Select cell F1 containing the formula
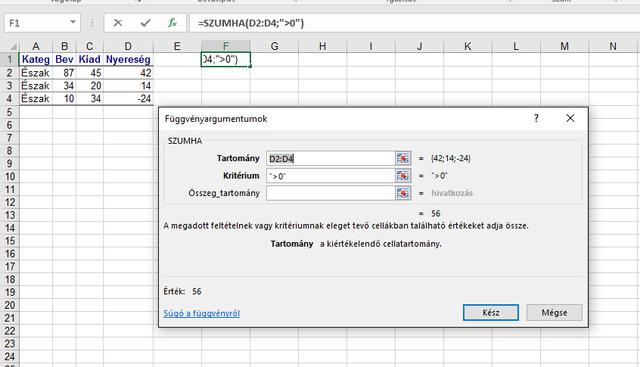640x367 pixels. (x=226, y=60)
